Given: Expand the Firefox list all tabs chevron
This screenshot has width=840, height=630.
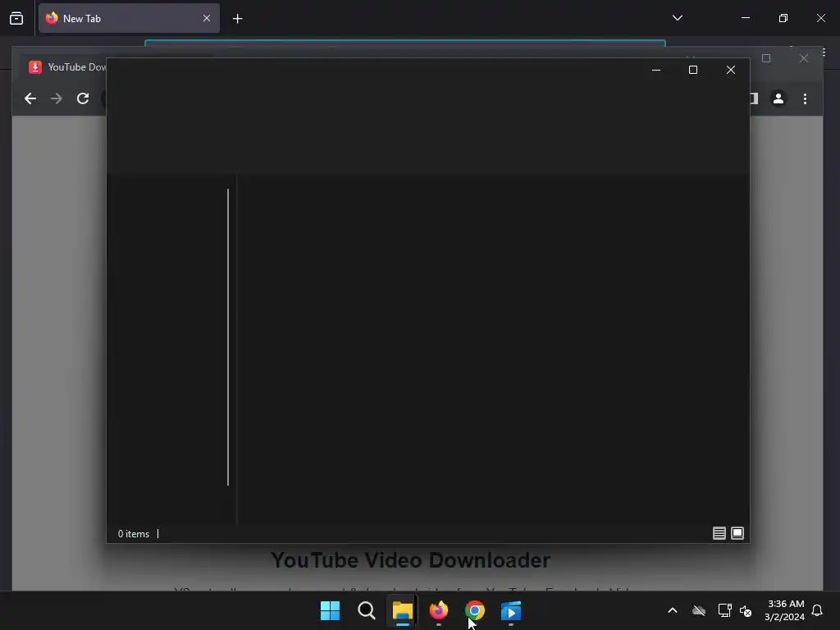Looking at the screenshot, I should point(677,18).
